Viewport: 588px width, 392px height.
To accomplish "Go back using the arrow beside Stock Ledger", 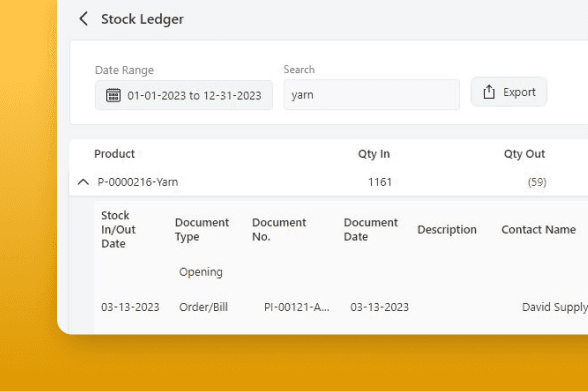I will pos(84,19).
